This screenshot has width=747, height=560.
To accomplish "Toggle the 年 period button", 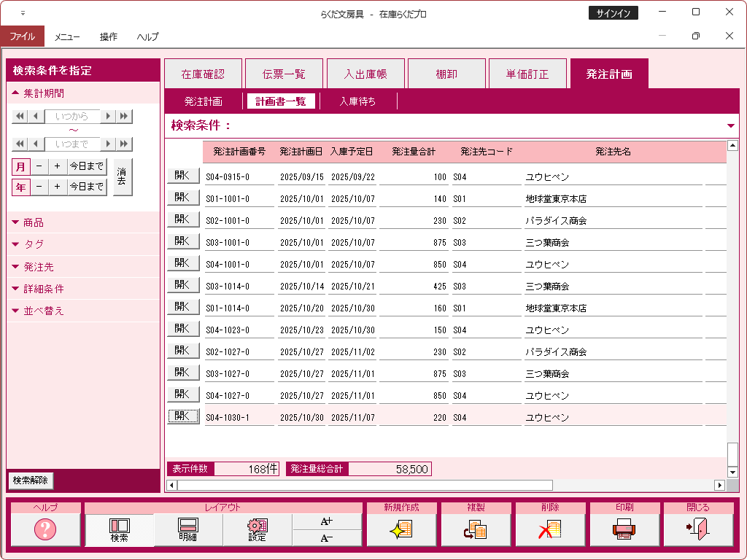I will [x=20, y=187].
